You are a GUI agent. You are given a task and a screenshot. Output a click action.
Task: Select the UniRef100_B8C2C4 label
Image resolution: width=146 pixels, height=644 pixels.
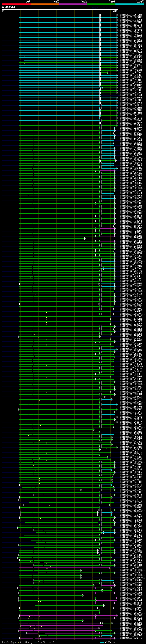click(131, 161)
